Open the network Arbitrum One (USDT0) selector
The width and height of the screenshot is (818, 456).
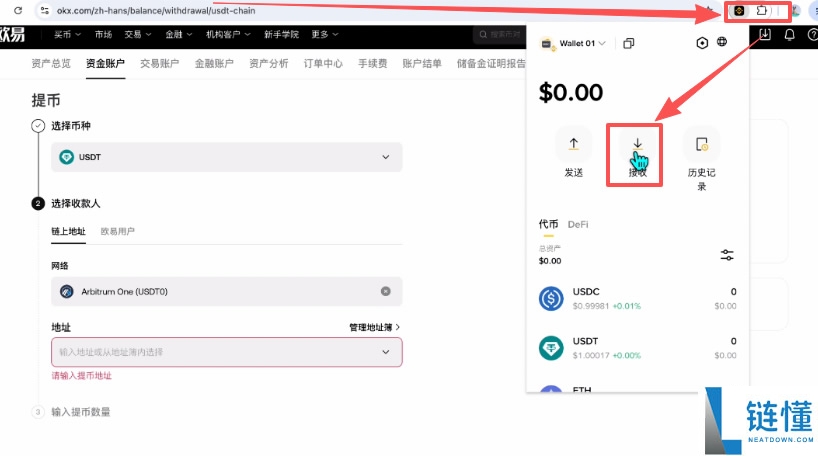point(226,291)
